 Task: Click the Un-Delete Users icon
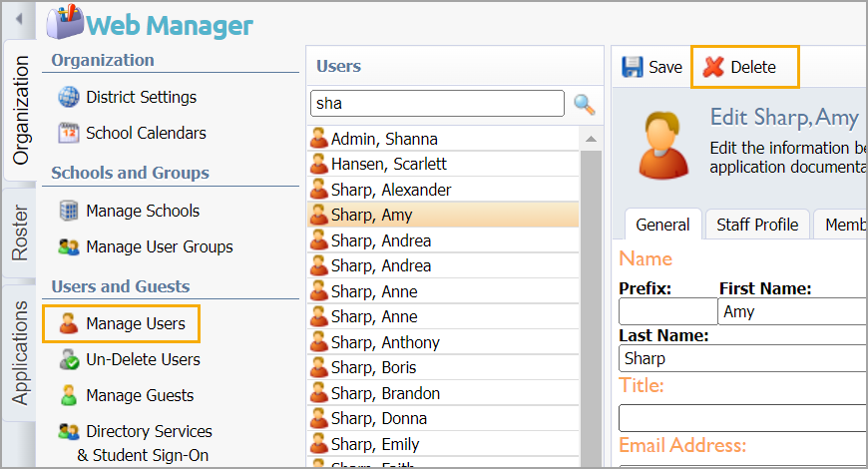pyautogui.click(x=69, y=359)
